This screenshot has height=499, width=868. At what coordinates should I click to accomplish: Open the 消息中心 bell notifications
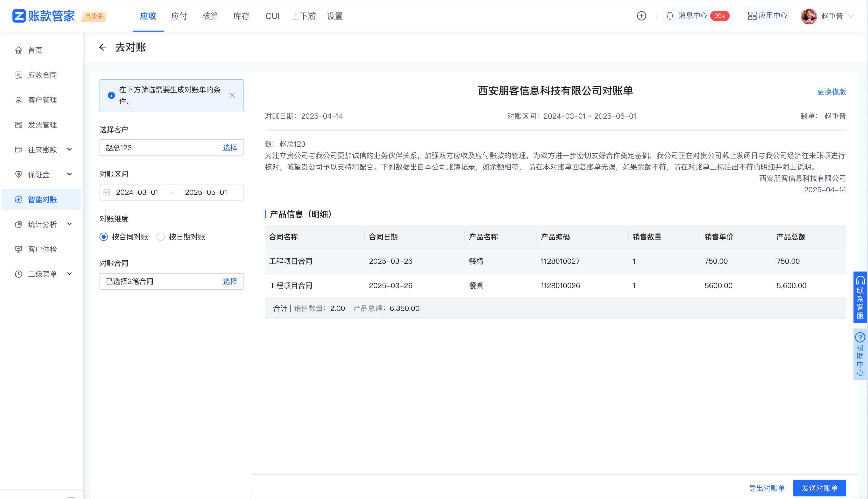point(670,16)
